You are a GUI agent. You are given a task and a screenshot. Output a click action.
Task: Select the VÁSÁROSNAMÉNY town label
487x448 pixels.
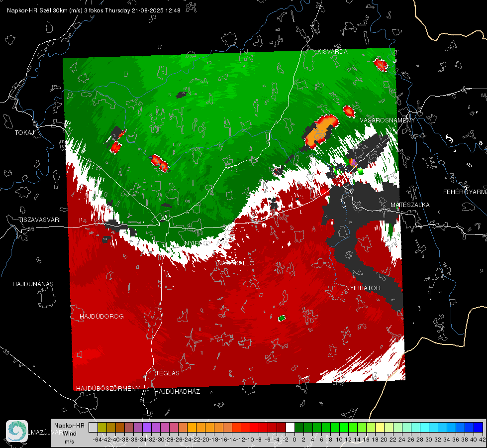(388, 120)
